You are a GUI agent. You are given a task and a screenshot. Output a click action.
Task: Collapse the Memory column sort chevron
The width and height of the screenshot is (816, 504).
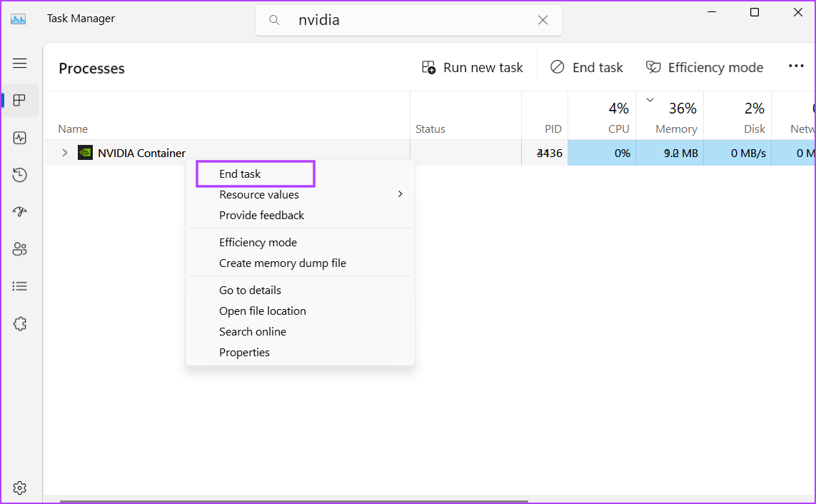649,101
